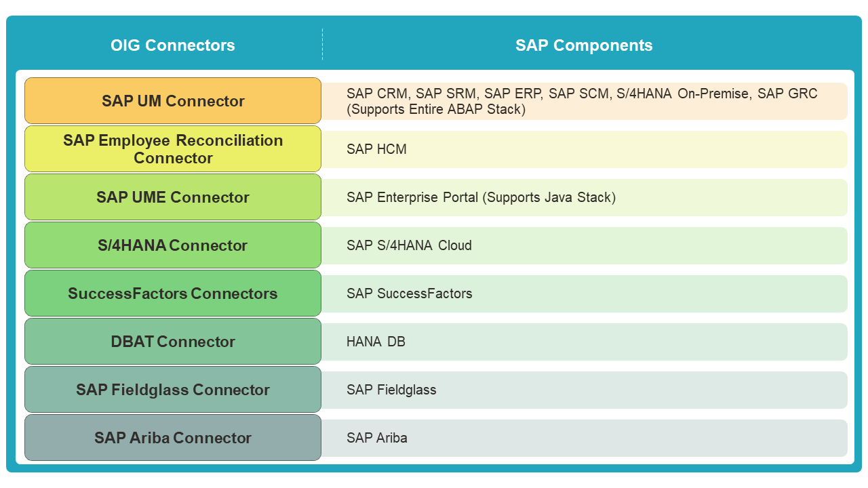Click the SAP Ariba component row
Image resolution: width=868 pixels, height=488 pixels.
pos(585,438)
